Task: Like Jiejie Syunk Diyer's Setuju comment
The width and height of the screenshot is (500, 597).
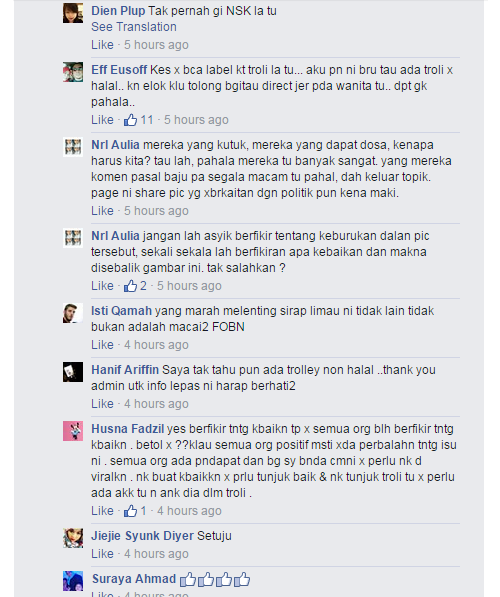Action: 102,554
